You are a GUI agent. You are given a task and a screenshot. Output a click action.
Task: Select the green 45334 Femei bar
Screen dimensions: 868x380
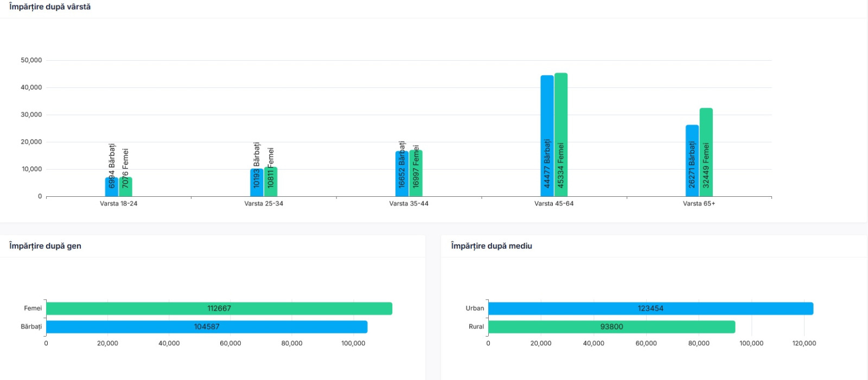(x=561, y=135)
